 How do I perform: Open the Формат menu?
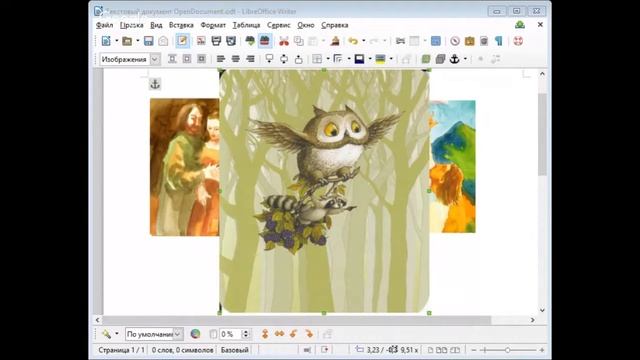213,25
